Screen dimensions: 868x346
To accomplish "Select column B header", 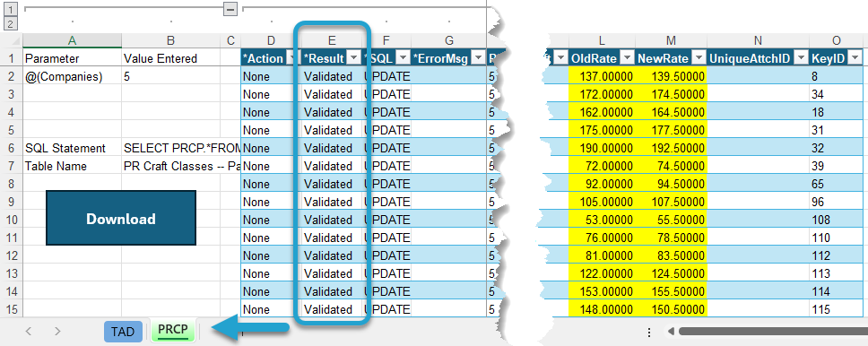I will point(170,40).
